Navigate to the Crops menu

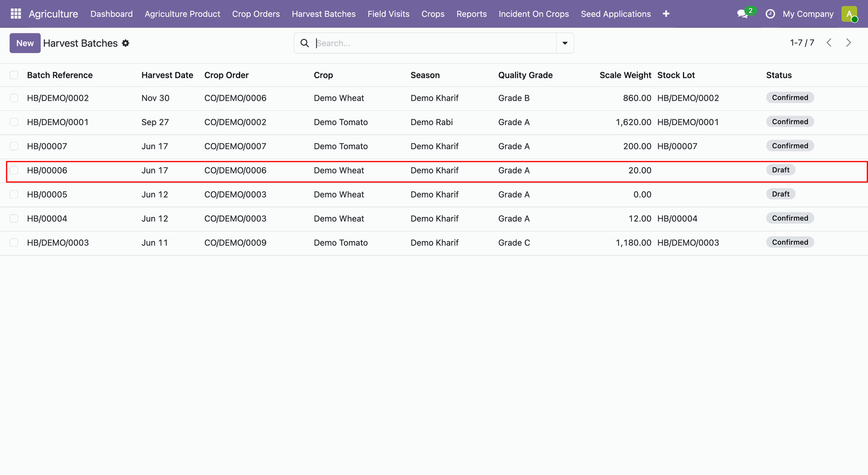433,14
